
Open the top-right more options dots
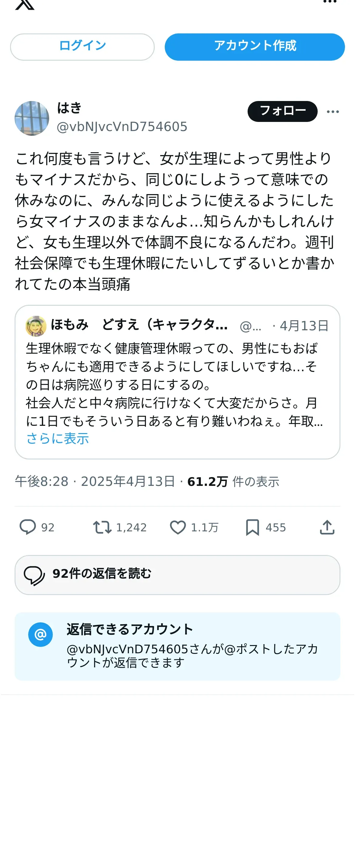click(x=330, y=2)
